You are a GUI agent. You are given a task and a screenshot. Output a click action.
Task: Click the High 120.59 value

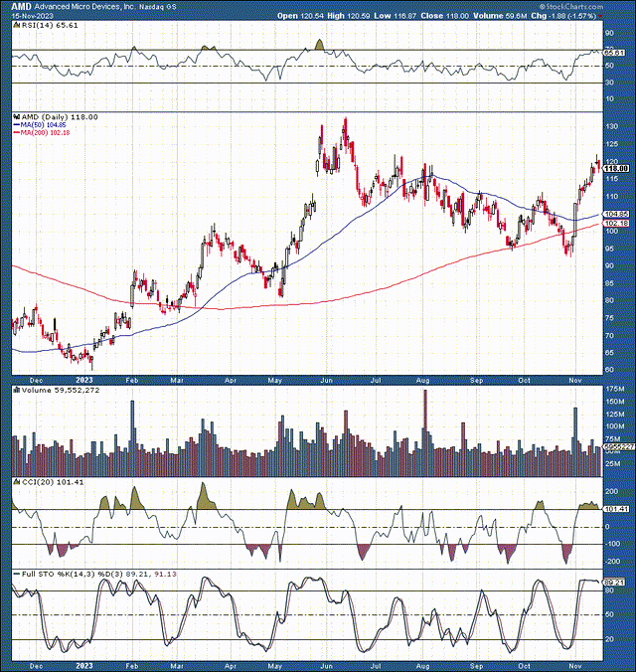click(349, 16)
